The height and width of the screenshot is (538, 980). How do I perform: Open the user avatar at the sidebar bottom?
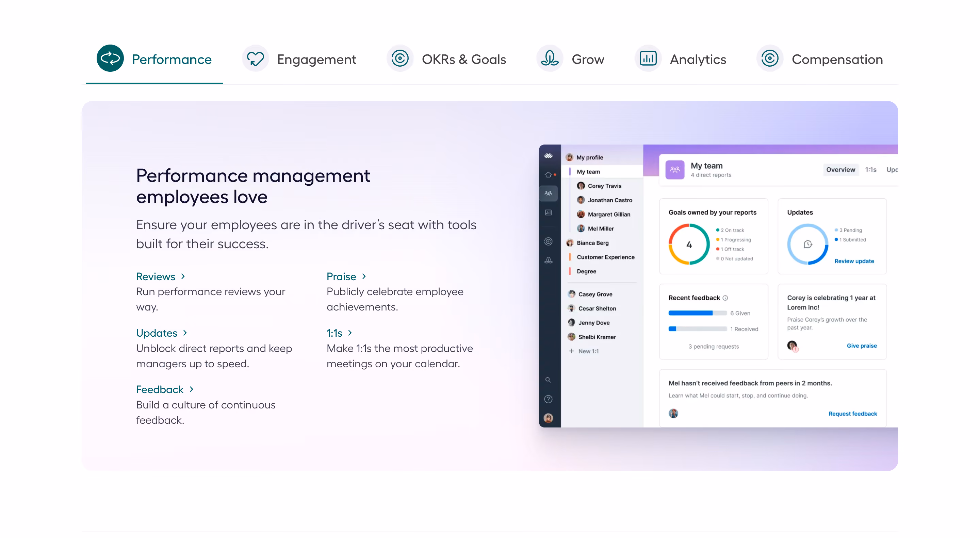pyautogui.click(x=548, y=418)
